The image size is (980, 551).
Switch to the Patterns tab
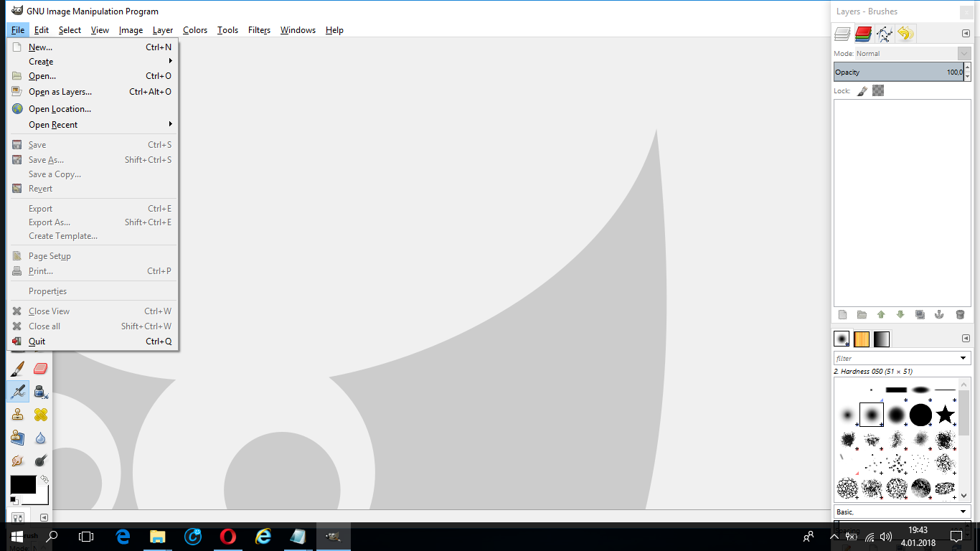coord(862,339)
